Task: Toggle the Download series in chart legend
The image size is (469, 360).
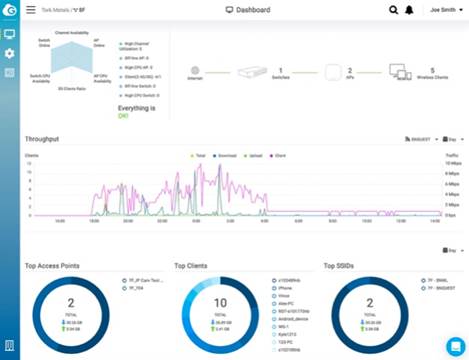Action: (225, 156)
